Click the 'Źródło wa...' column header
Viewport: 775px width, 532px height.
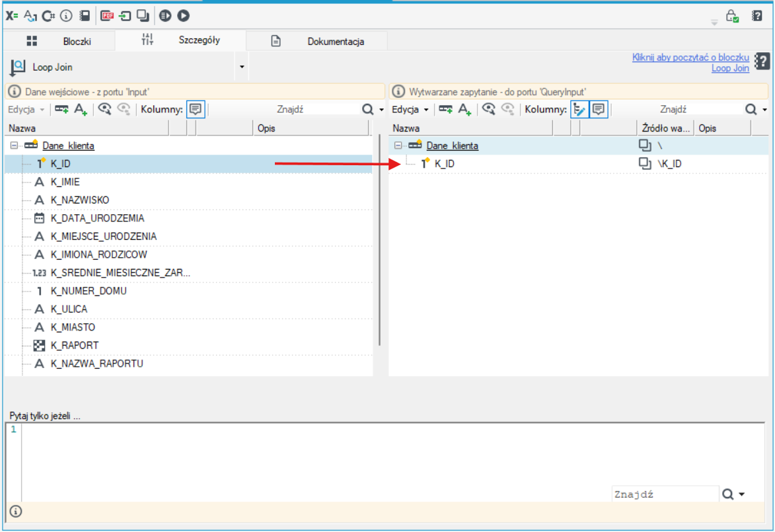pos(665,129)
